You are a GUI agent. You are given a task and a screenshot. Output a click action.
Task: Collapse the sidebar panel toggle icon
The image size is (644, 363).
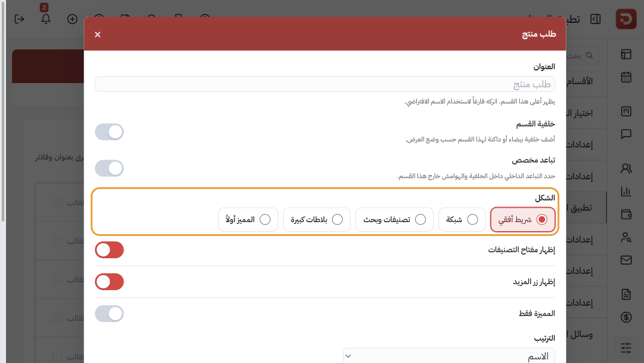(596, 19)
